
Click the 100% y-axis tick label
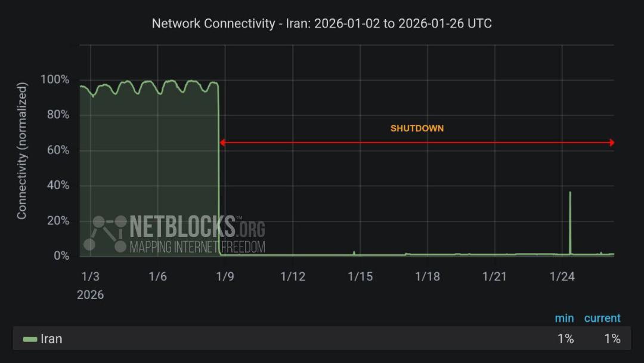point(55,79)
